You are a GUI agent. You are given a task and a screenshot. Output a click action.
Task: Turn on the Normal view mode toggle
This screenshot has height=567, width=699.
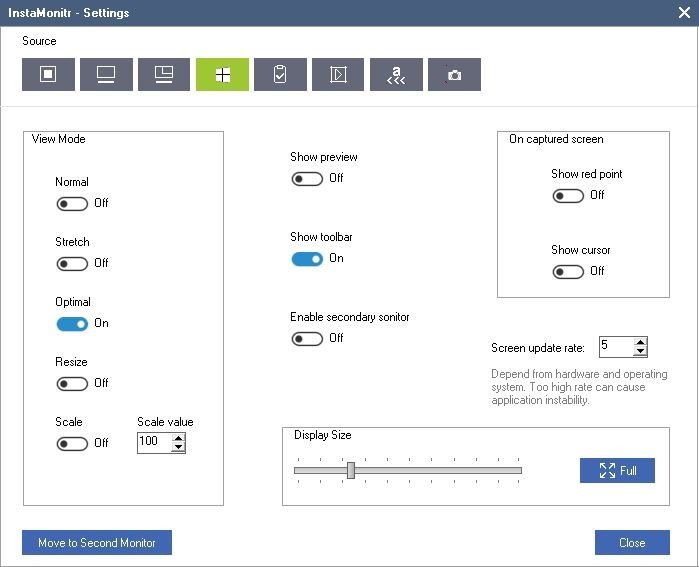point(72,204)
